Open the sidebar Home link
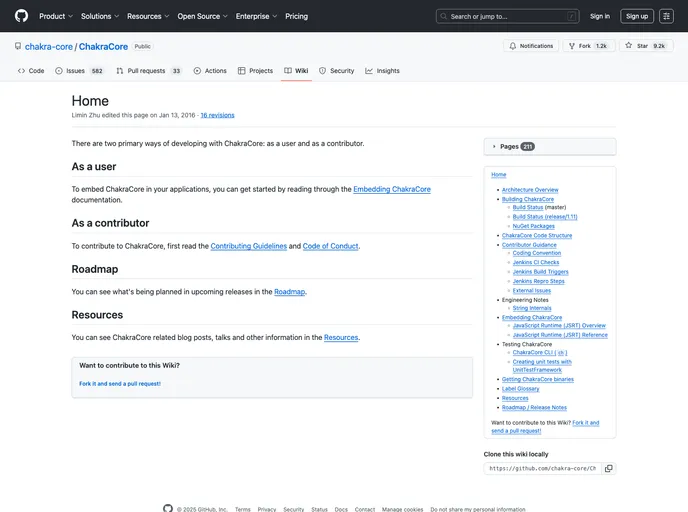688x512 pixels. (x=498, y=174)
